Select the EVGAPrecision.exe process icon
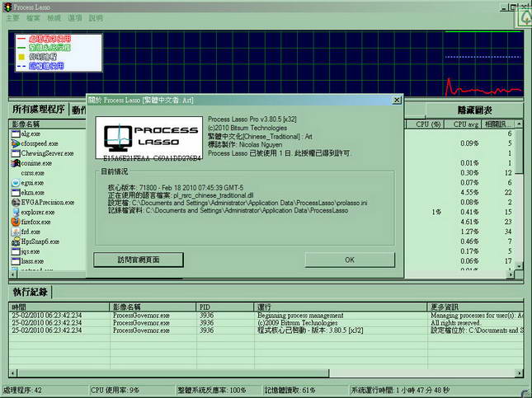This screenshot has height=398, width=532. tap(16, 202)
